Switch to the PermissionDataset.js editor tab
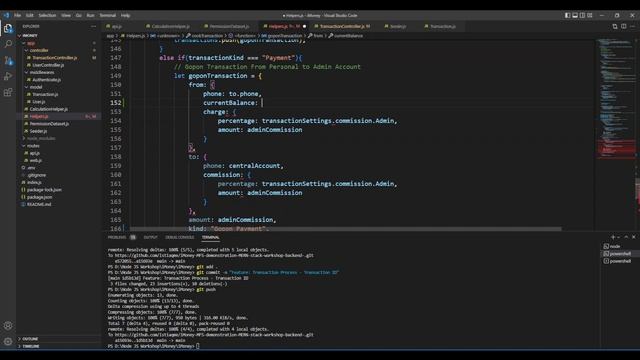Image resolution: width=640 pixels, height=360 pixels. pos(229,26)
